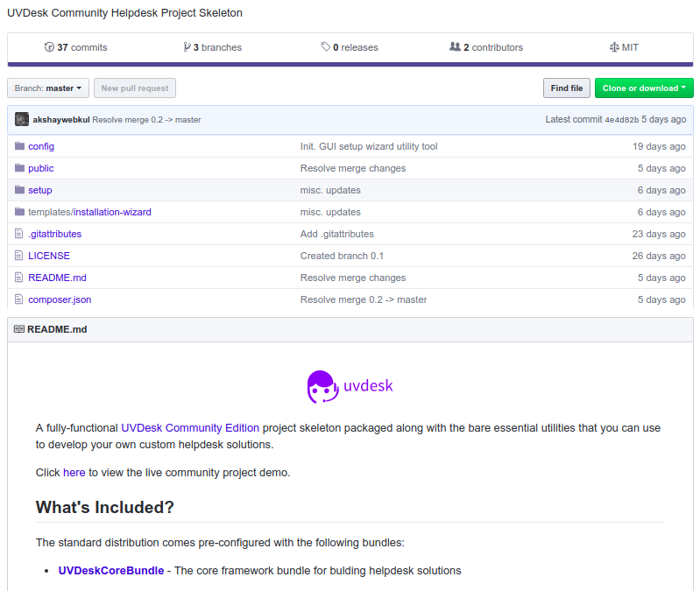Open the .gitattributes file link
This screenshot has width=700, height=591.
tap(54, 234)
